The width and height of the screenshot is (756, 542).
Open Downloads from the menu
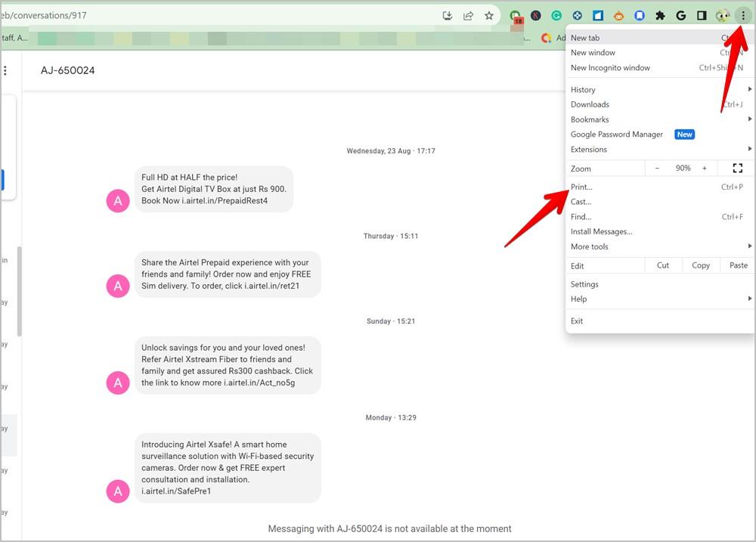click(660, 104)
